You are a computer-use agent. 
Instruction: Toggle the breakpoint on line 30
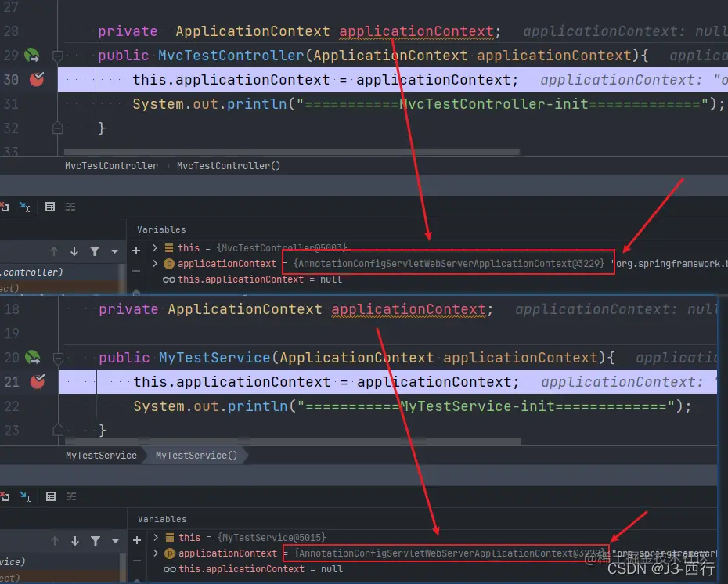[37, 79]
